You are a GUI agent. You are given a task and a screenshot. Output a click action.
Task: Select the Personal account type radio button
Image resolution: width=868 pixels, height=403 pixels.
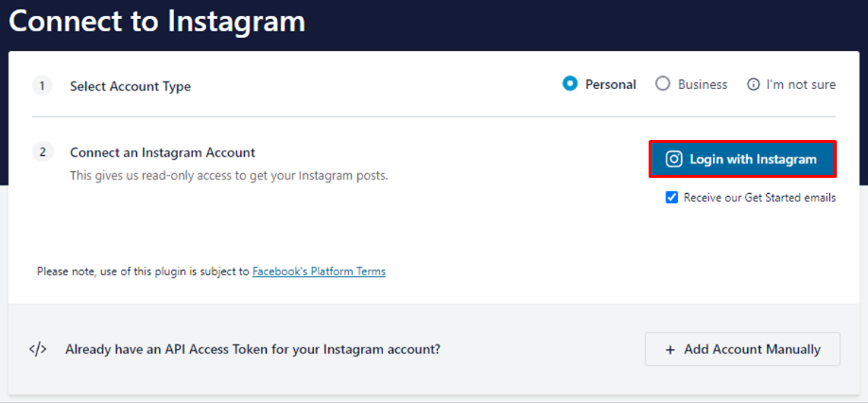click(x=570, y=84)
